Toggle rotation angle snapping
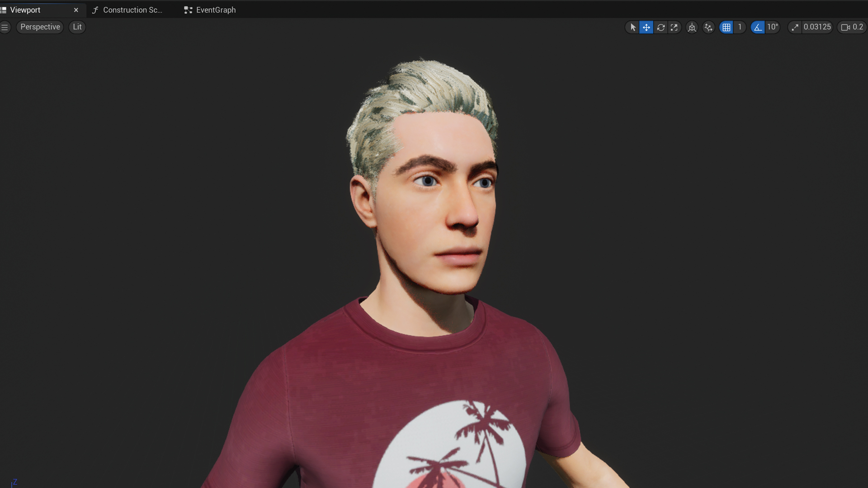The width and height of the screenshot is (868, 488). coord(758,27)
